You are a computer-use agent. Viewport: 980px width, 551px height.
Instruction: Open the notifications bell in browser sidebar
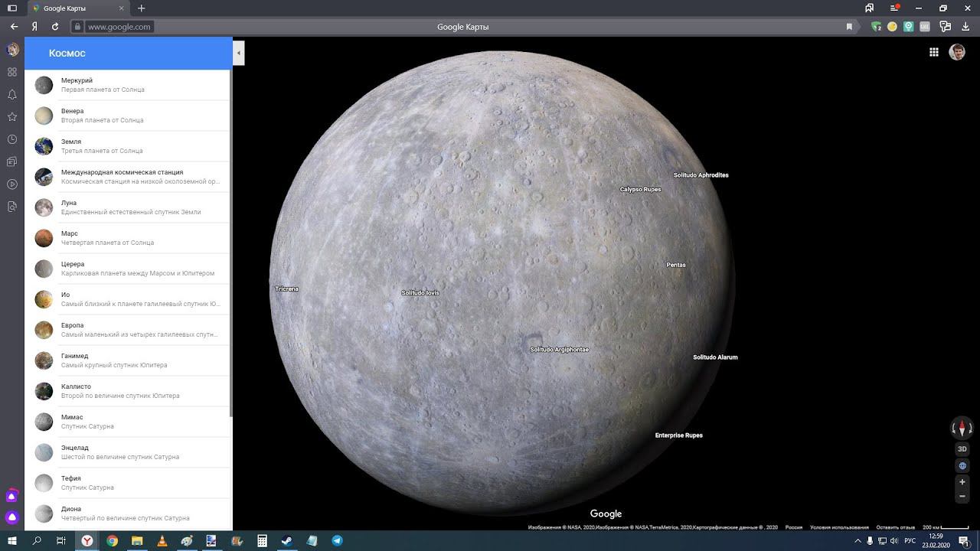[12, 94]
